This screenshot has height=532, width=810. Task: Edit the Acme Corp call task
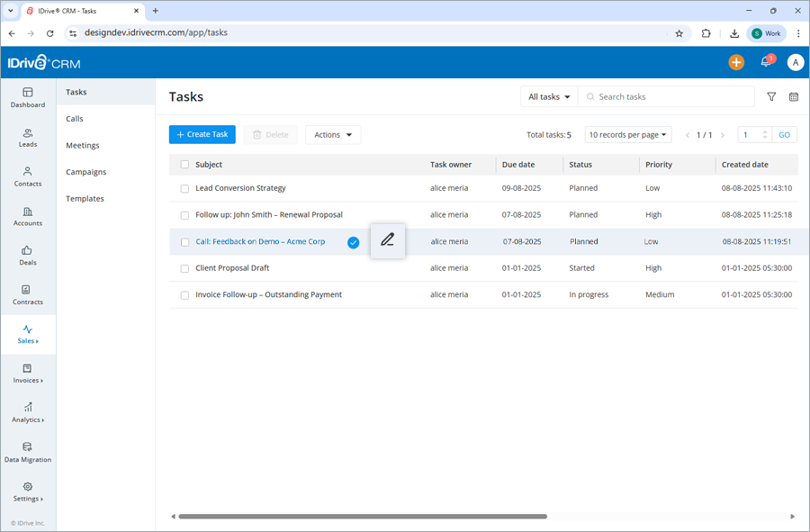388,240
